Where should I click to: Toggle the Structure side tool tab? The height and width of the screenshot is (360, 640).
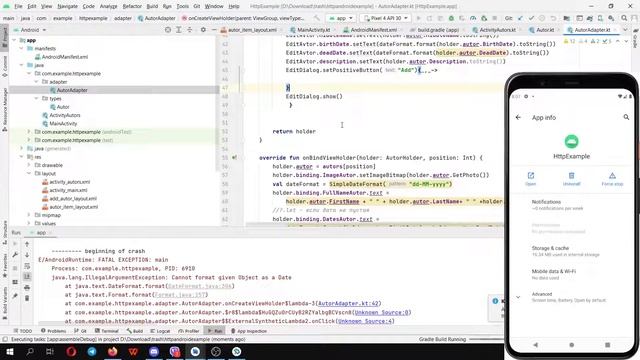pyautogui.click(x=5, y=233)
